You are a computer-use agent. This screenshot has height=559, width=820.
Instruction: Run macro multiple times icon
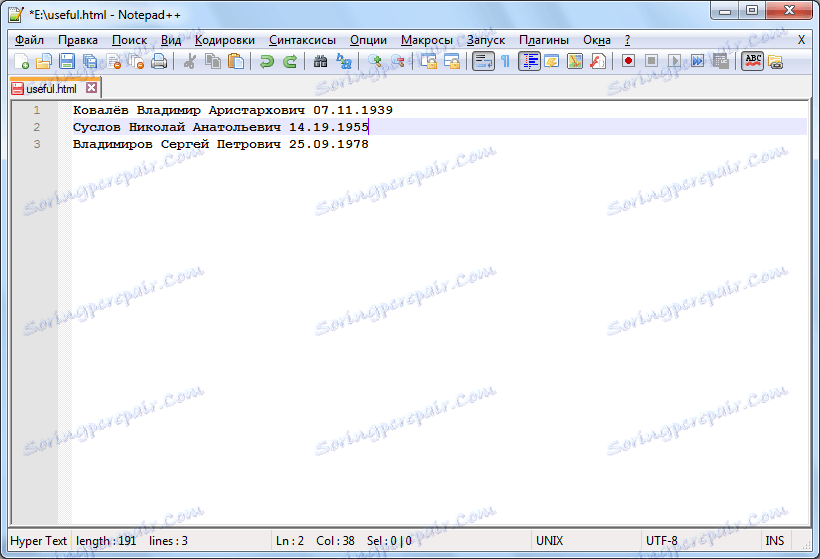[698, 62]
